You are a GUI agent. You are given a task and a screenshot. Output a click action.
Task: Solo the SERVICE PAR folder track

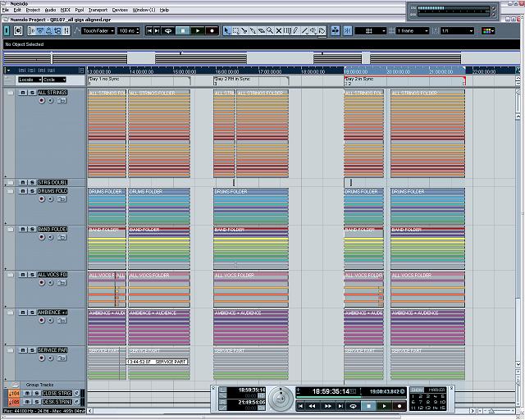coord(32,350)
